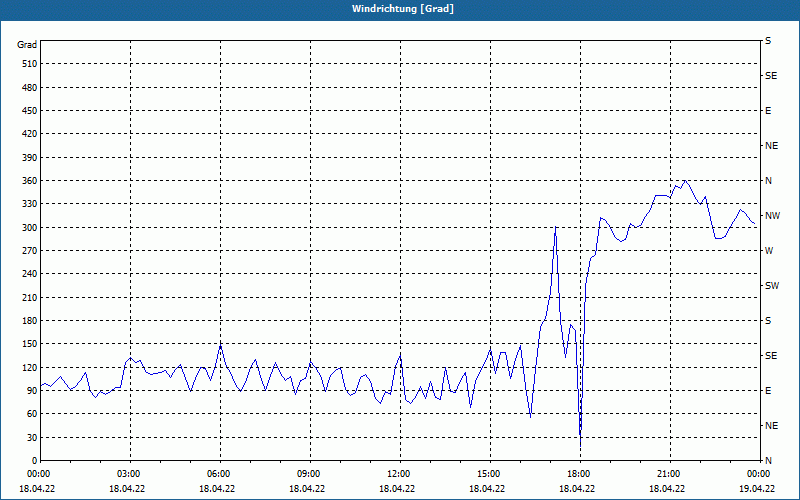This screenshot has width=800, height=500.
Task: Click the 420 axis value
Action: 30,134
